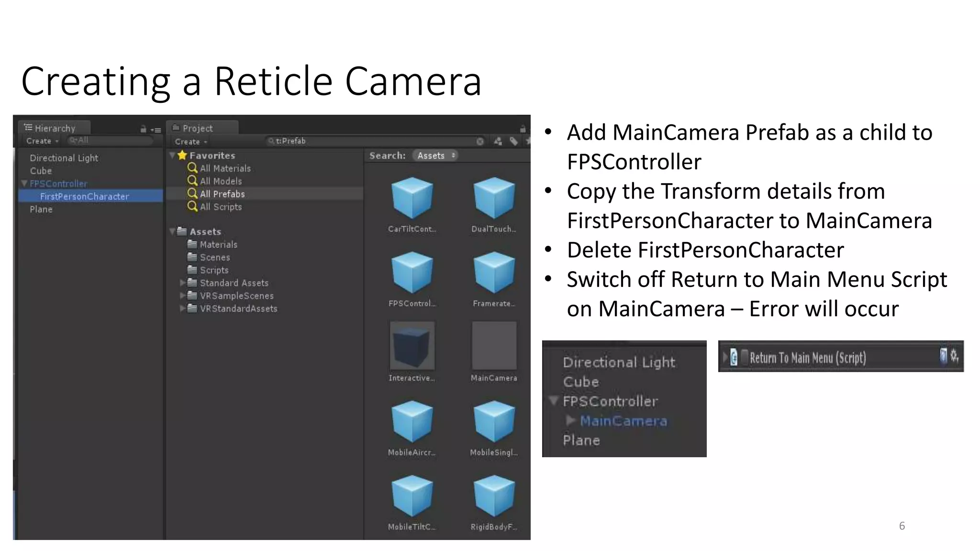The width and height of the screenshot is (980, 551).
Task: Clear the t:Prefab search text
Action: pos(480,141)
